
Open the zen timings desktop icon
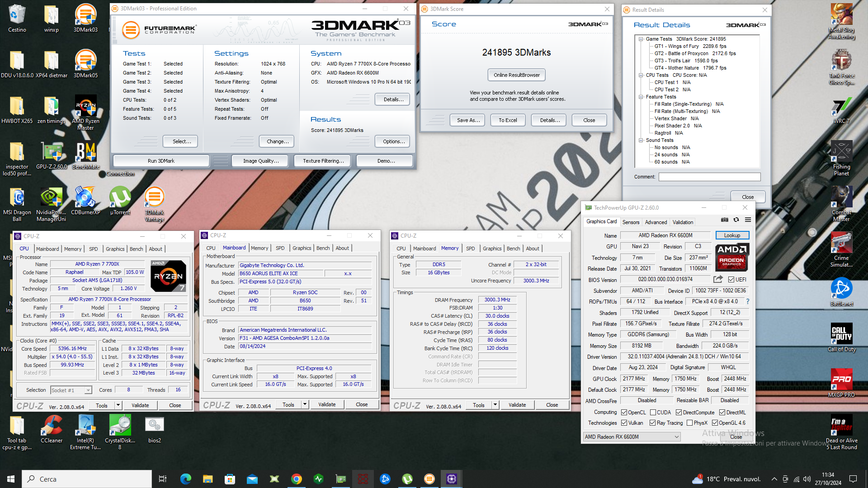[51, 110]
